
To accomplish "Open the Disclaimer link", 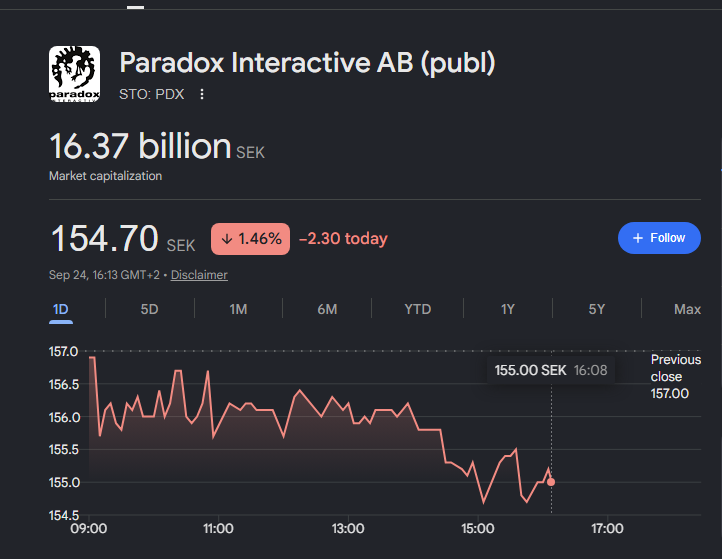I will 199,275.
